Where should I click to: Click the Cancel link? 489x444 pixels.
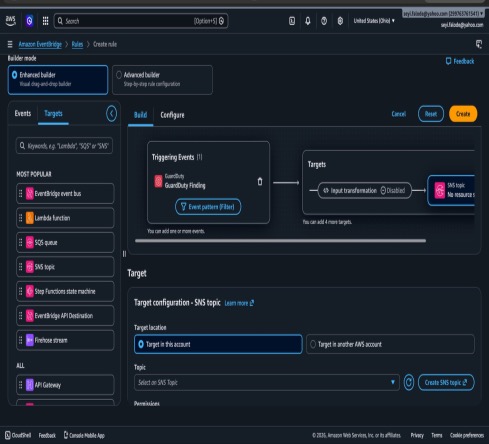pos(399,114)
